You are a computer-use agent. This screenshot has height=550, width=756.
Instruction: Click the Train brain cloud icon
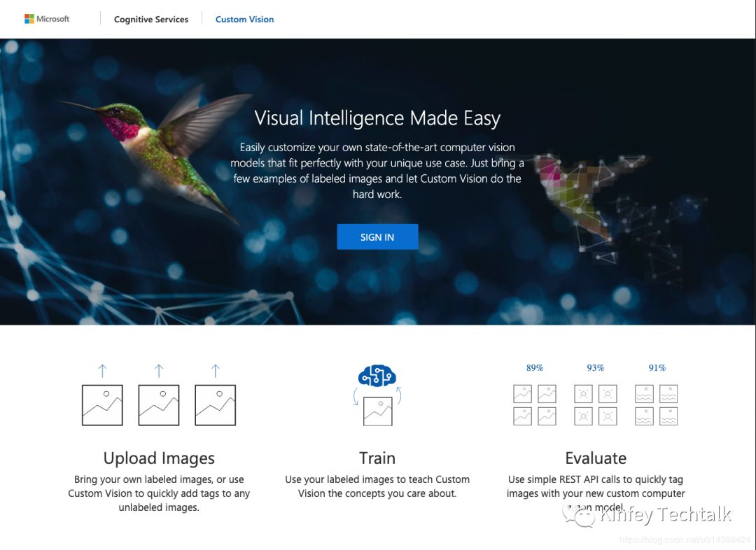pyautogui.click(x=377, y=376)
